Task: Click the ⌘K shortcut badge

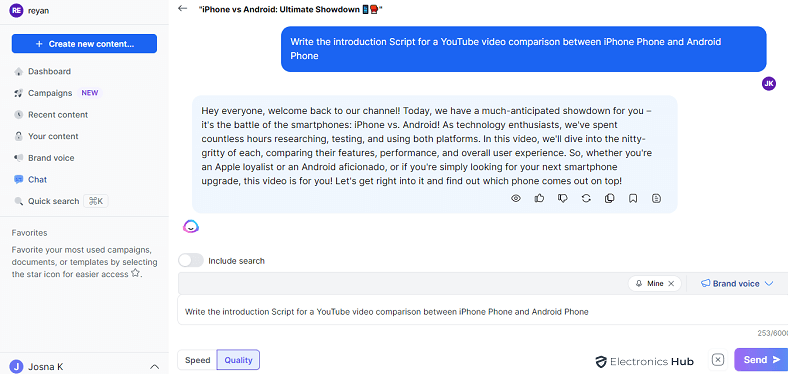Action: 95,201
